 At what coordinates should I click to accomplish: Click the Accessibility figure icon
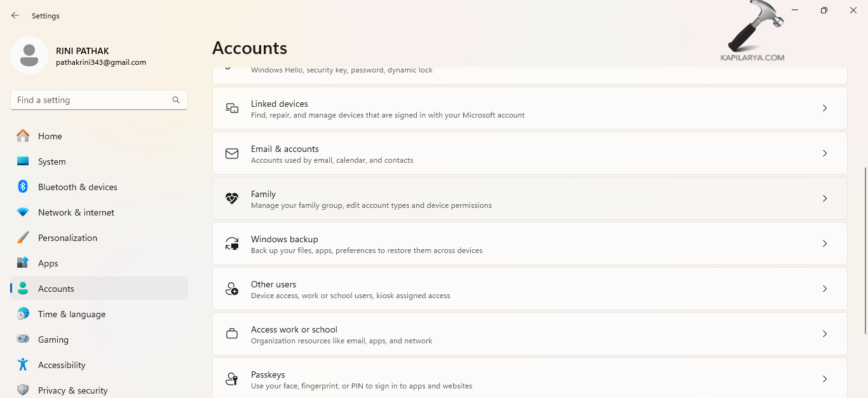(x=23, y=365)
